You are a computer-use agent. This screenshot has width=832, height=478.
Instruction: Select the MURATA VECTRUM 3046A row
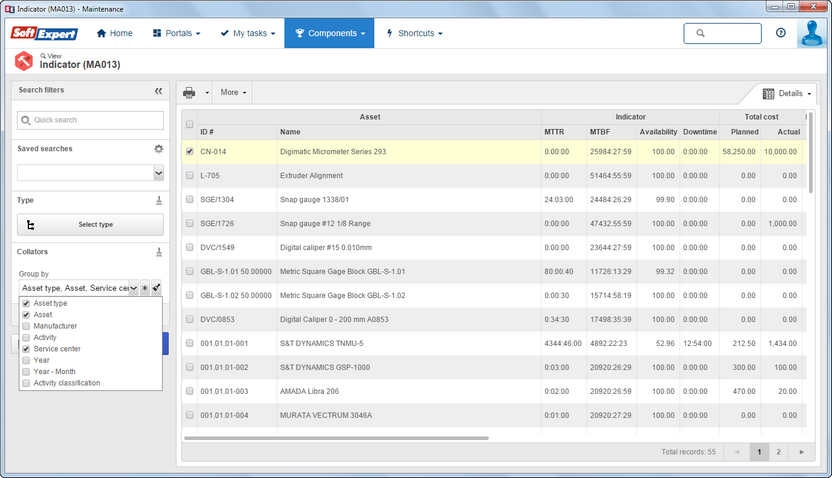494,415
